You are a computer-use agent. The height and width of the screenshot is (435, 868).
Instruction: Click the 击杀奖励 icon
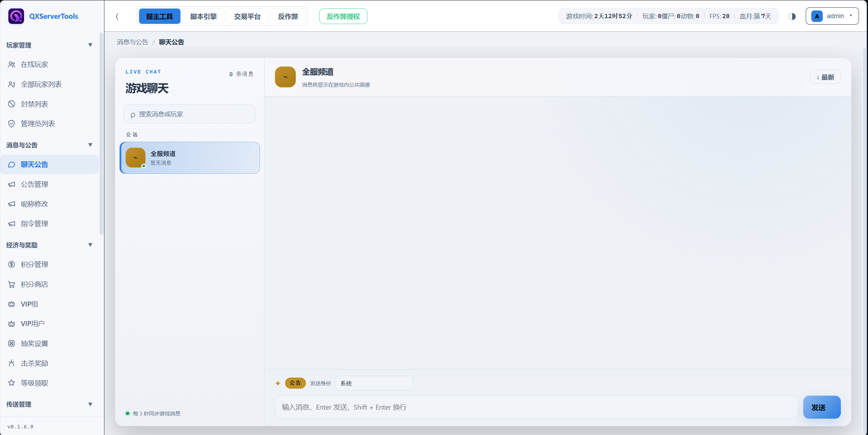point(11,363)
